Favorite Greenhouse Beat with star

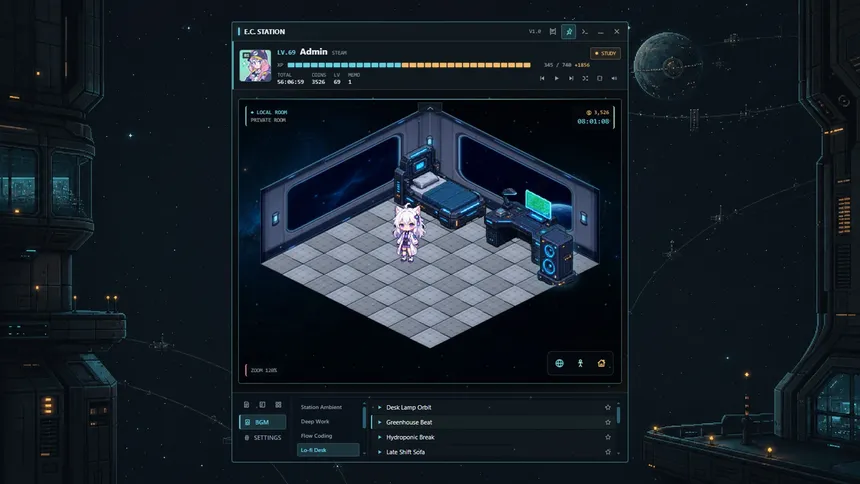[x=608, y=423]
